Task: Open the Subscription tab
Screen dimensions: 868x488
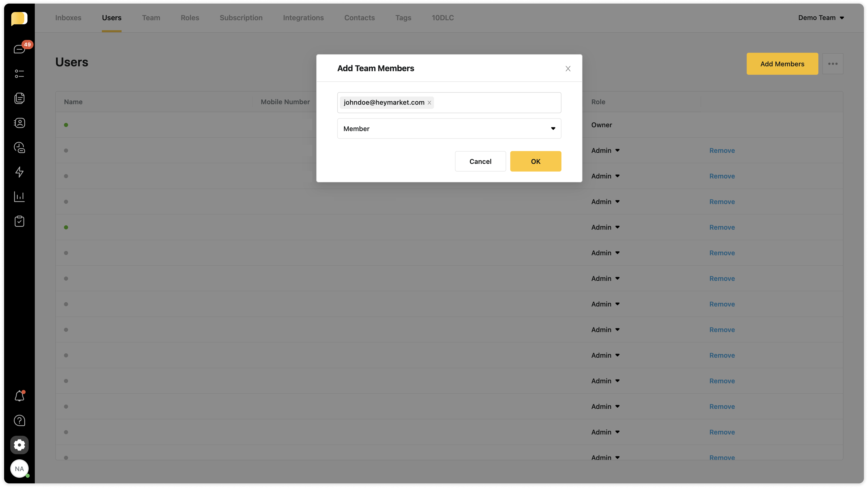Action: click(x=241, y=17)
